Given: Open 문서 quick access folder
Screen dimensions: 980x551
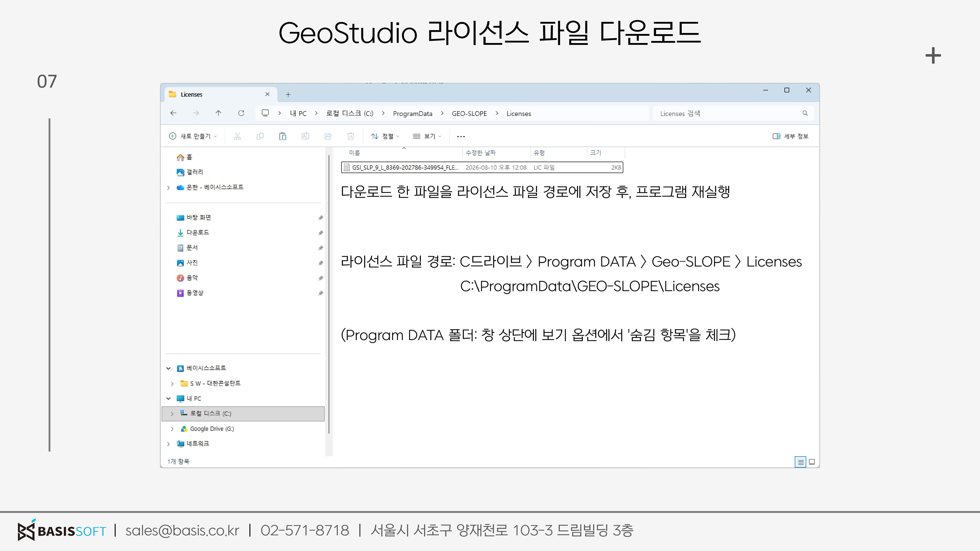Looking at the screenshot, I should [187, 248].
